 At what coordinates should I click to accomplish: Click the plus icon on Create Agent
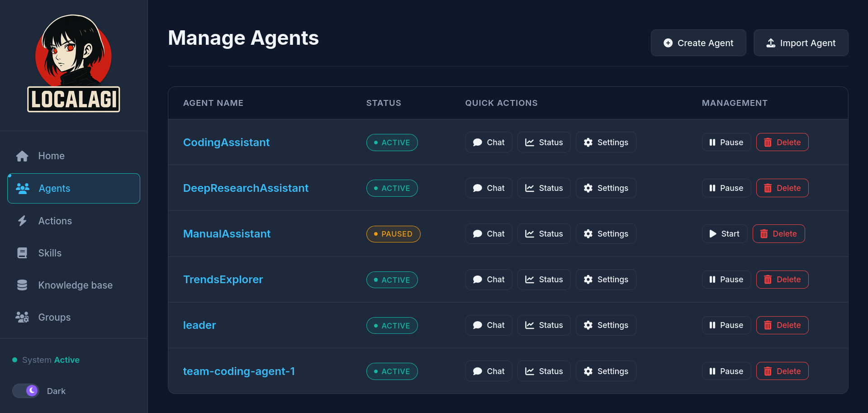tap(668, 43)
